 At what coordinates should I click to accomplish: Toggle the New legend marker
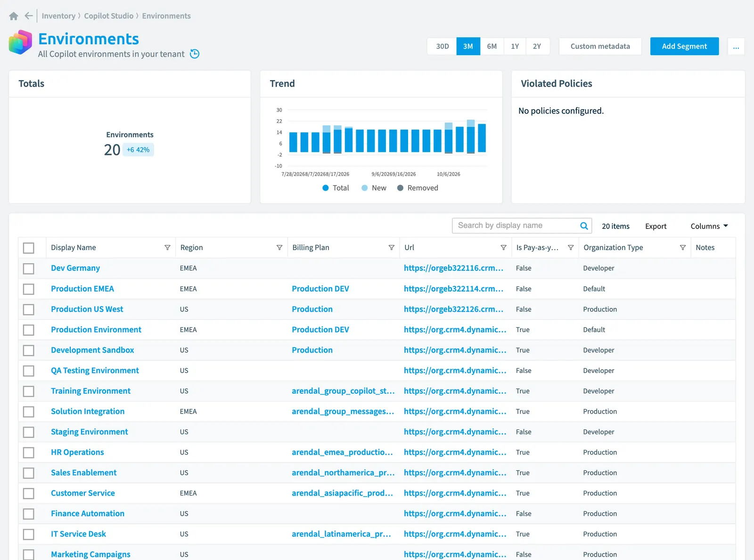tap(365, 188)
